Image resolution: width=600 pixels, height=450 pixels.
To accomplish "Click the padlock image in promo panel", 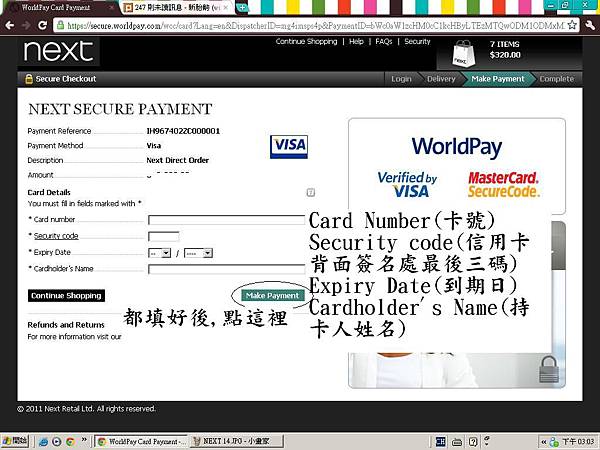I will pyautogui.click(x=549, y=369).
